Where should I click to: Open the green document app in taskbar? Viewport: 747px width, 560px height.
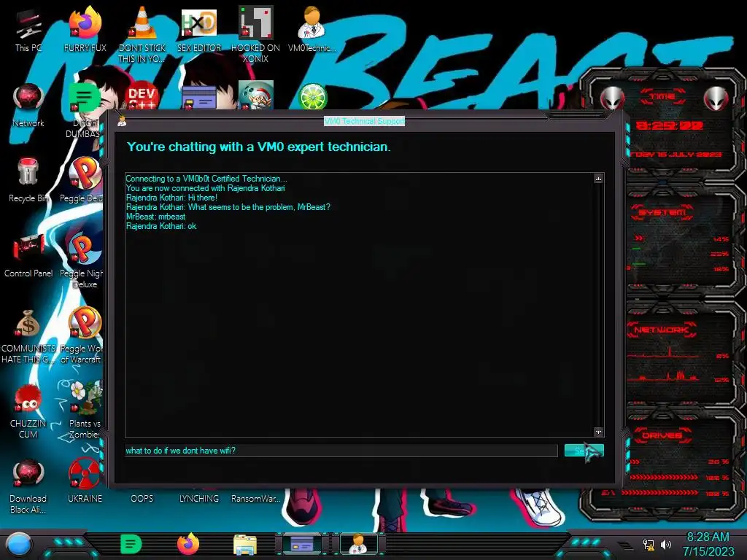point(131,544)
